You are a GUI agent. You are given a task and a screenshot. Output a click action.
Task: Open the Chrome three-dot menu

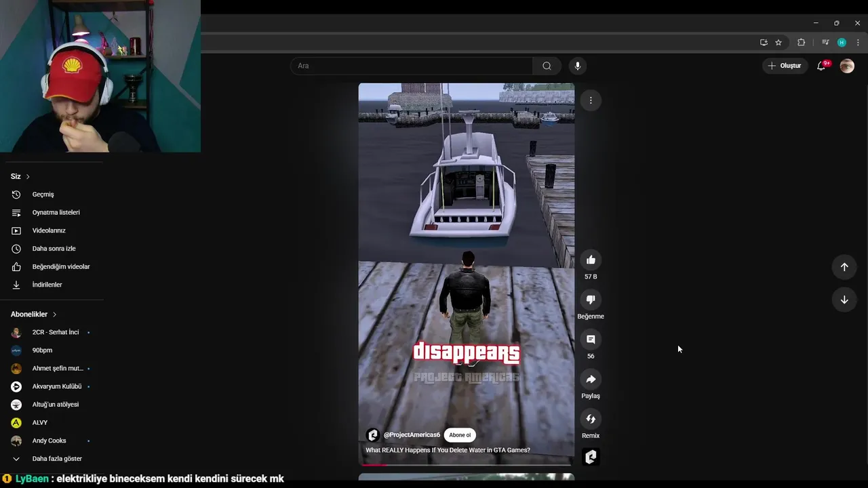(x=858, y=42)
